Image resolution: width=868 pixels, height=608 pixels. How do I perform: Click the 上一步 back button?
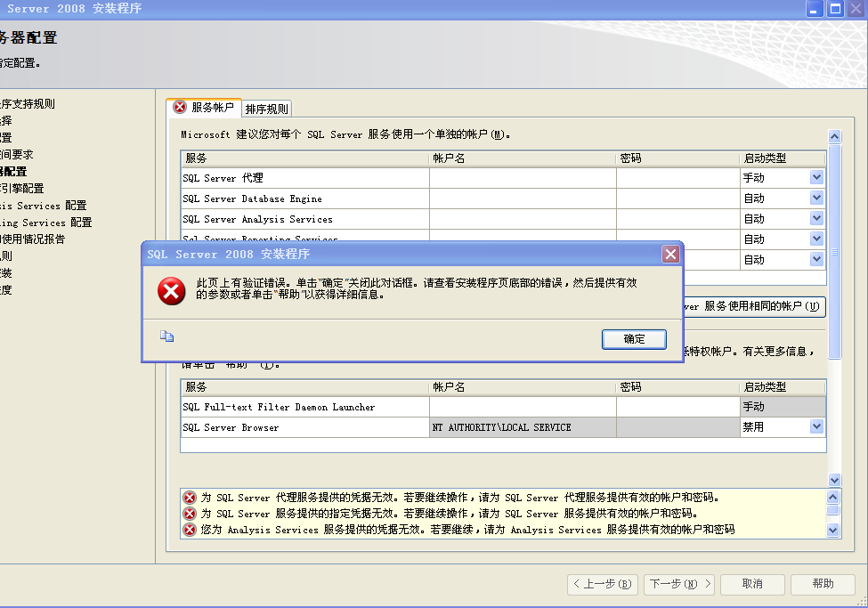coord(603,584)
